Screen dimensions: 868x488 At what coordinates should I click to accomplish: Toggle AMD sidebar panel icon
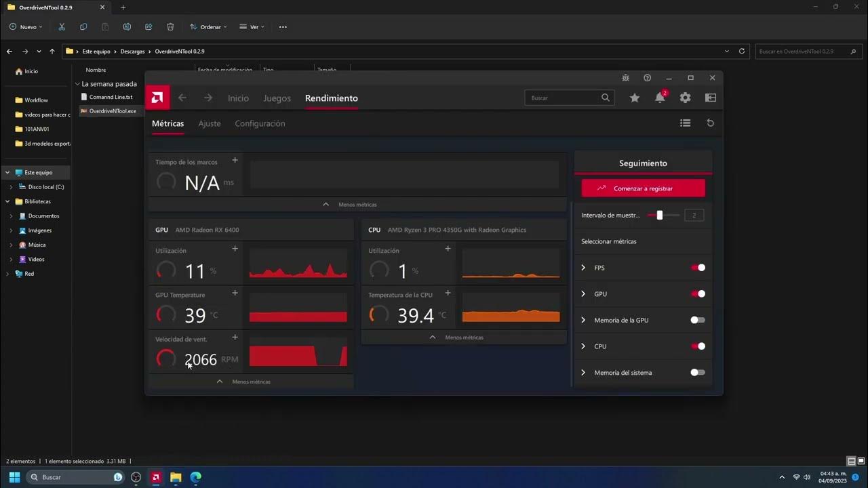[711, 98]
